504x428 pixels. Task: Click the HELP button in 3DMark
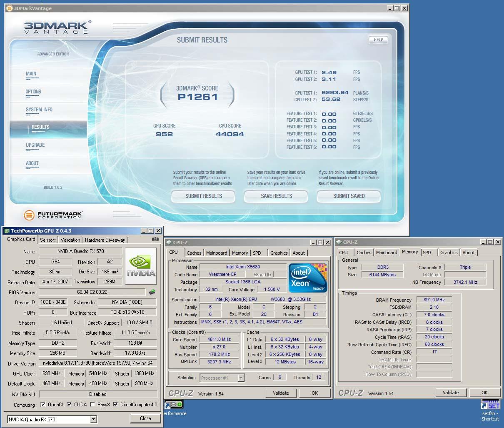tap(378, 40)
